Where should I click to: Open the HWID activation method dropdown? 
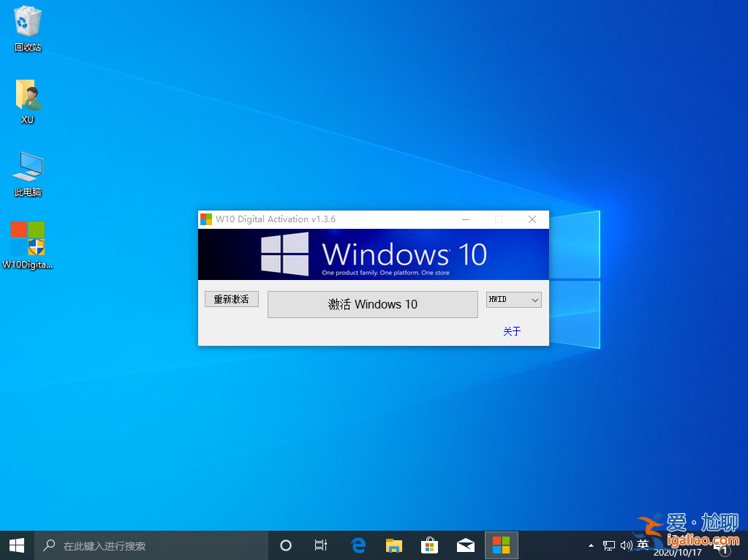pyautogui.click(x=513, y=300)
